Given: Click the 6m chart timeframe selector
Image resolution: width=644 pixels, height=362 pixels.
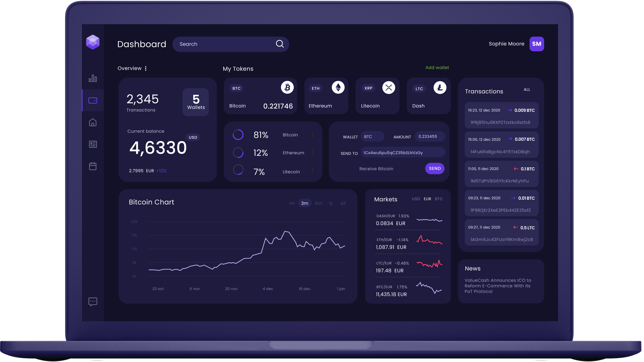Looking at the screenshot, I should (318, 203).
